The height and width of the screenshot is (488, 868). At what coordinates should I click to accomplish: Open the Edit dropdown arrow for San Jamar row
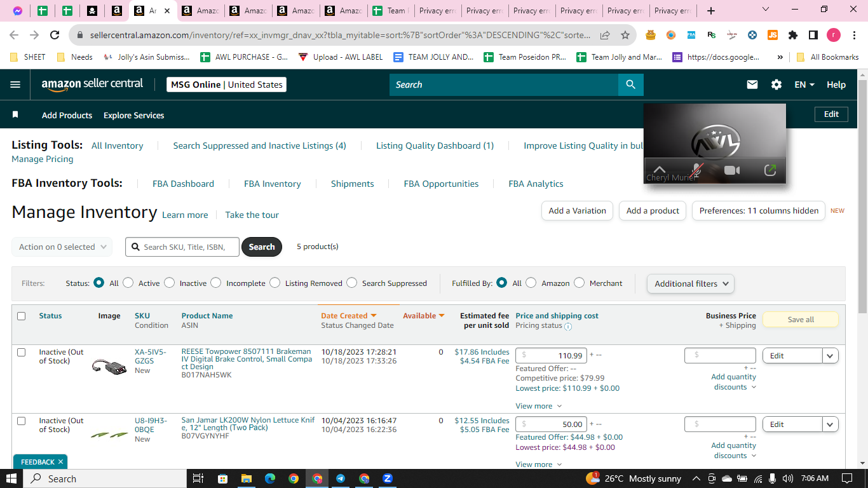[x=831, y=424]
